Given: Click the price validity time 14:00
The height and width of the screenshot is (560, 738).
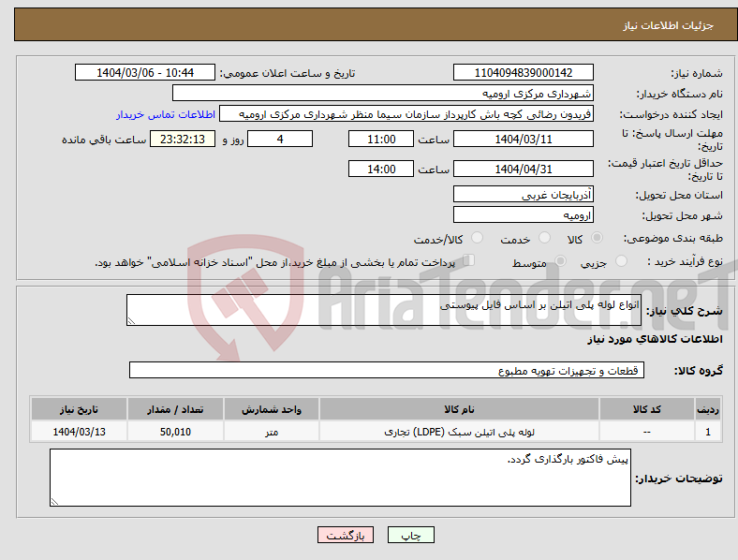Looking at the screenshot, I should pyautogui.click(x=381, y=169).
